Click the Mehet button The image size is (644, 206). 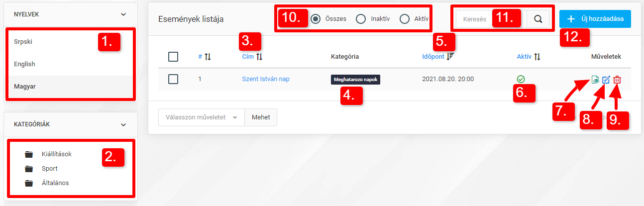tap(261, 117)
